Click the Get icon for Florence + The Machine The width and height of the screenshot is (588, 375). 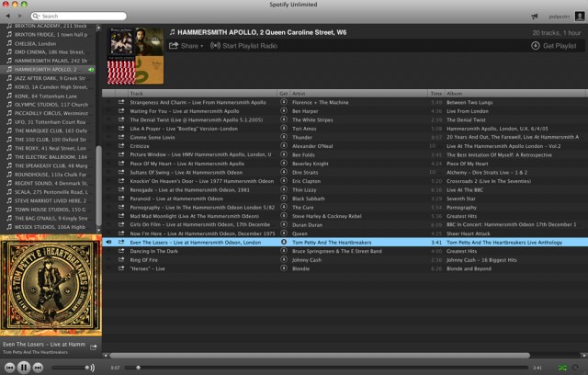click(x=284, y=102)
